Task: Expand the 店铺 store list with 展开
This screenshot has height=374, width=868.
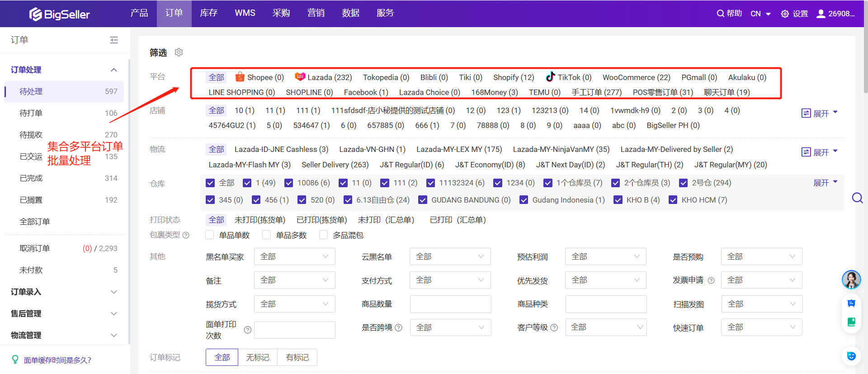Action: click(820, 113)
